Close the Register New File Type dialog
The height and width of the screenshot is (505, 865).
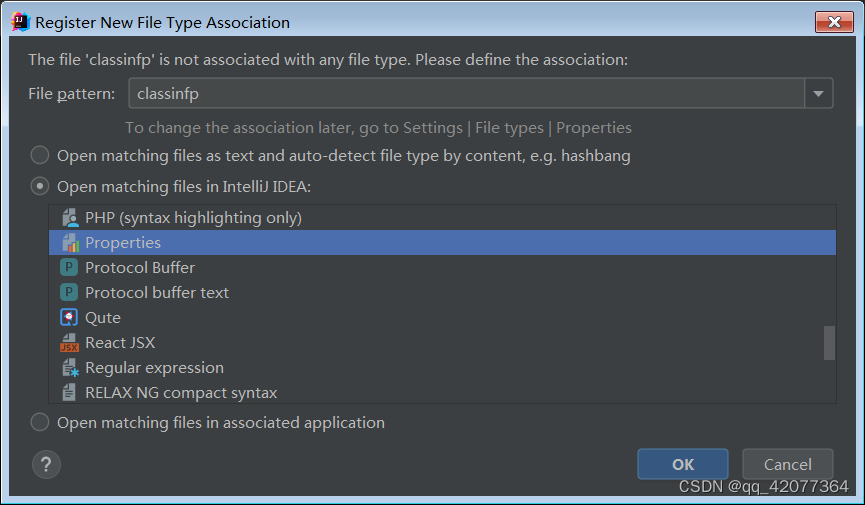(x=834, y=22)
